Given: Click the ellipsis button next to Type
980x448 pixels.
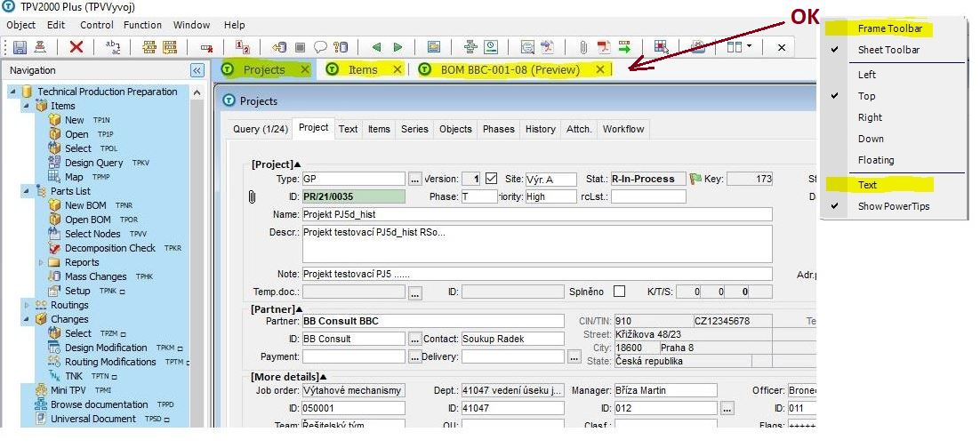Looking at the screenshot, I should click(415, 179).
